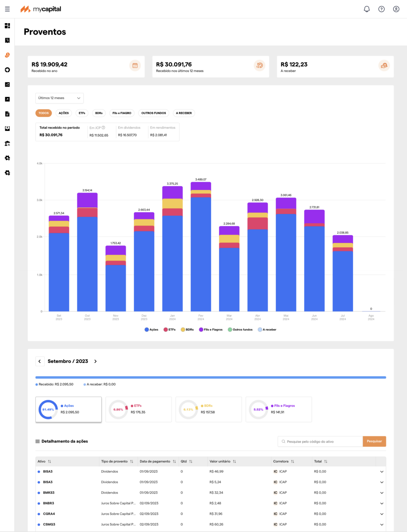This screenshot has height=532, width=407.
Task: Click the receipt icon in sidebar
Action: coord(7,41)
